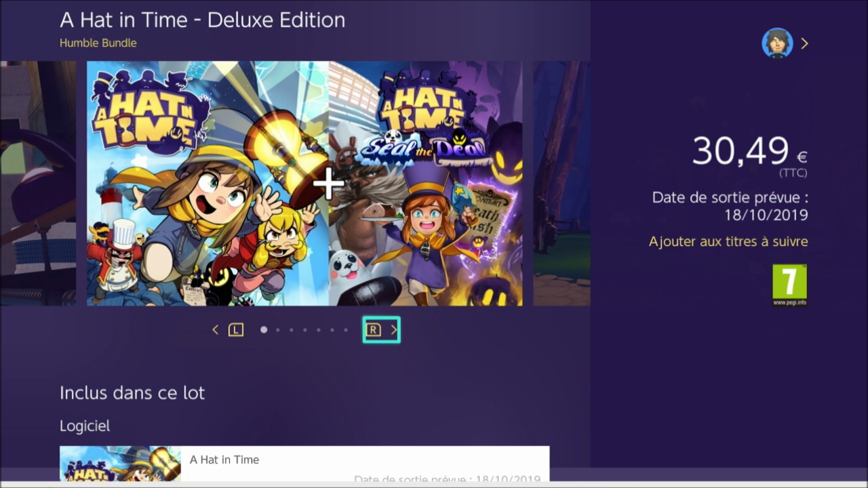Select the first carousel page dot
Image resolution: width=868 pixels, height=488 pixels.
click(x=264, y=330)
